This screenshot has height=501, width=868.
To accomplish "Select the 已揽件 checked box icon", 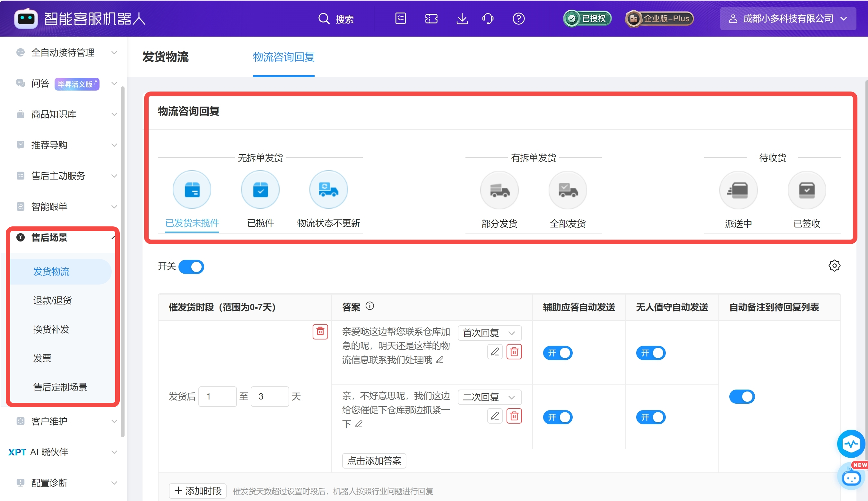I will [x=260, y=189].
